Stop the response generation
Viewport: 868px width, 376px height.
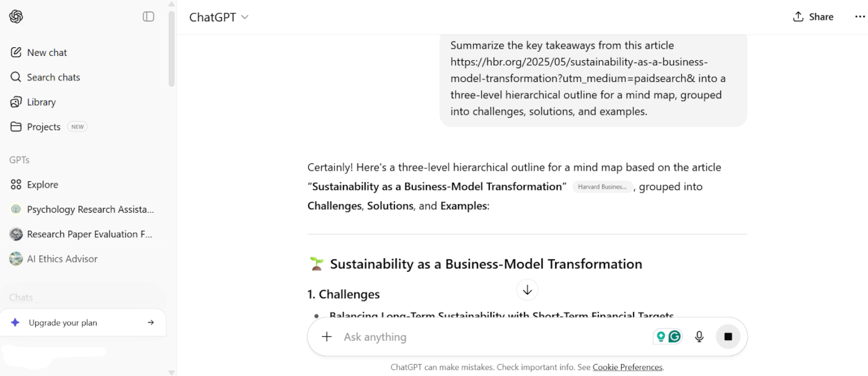tap(728, 337)
